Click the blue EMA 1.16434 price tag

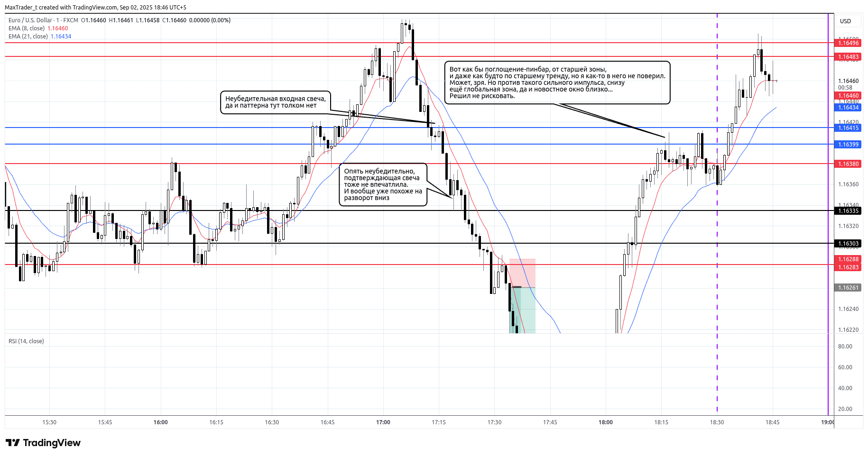pos(848,108)
